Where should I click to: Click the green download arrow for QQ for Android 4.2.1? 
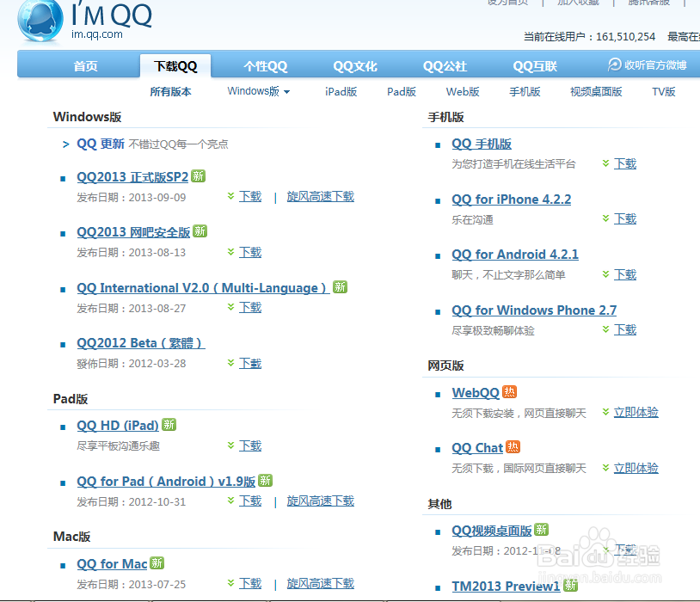click(x=605, y=274)
